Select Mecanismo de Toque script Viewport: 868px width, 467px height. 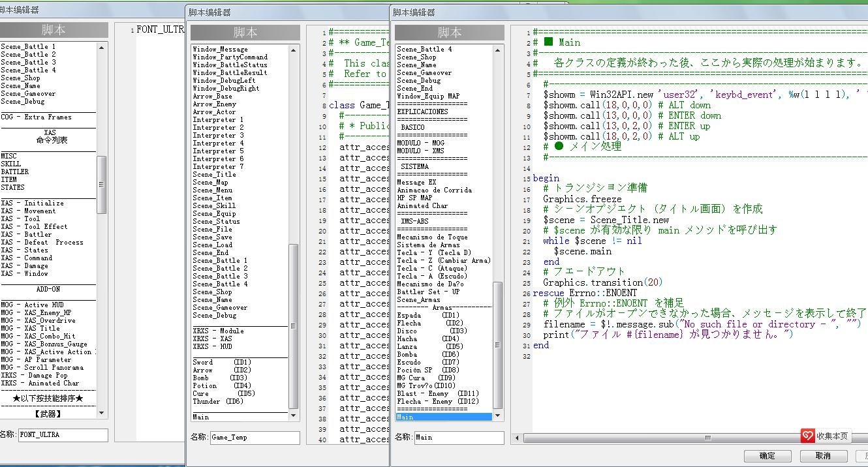pos(433,237)
